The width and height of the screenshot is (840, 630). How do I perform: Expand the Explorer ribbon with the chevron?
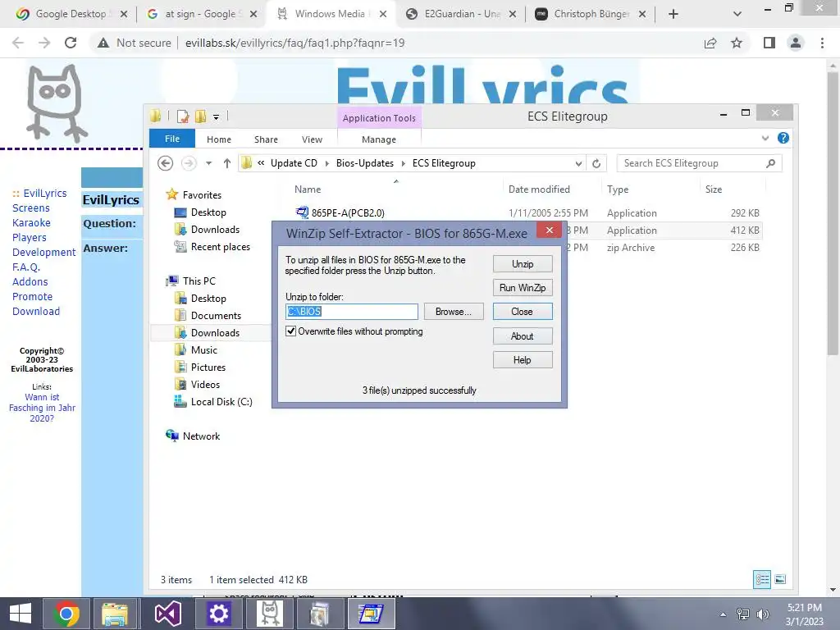point(765,138)
